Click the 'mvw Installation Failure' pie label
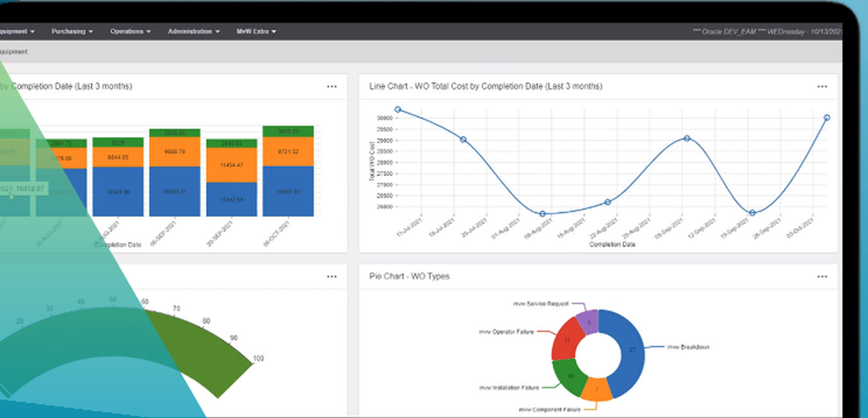Screen dimensions: 868x418 coord(508,389)
